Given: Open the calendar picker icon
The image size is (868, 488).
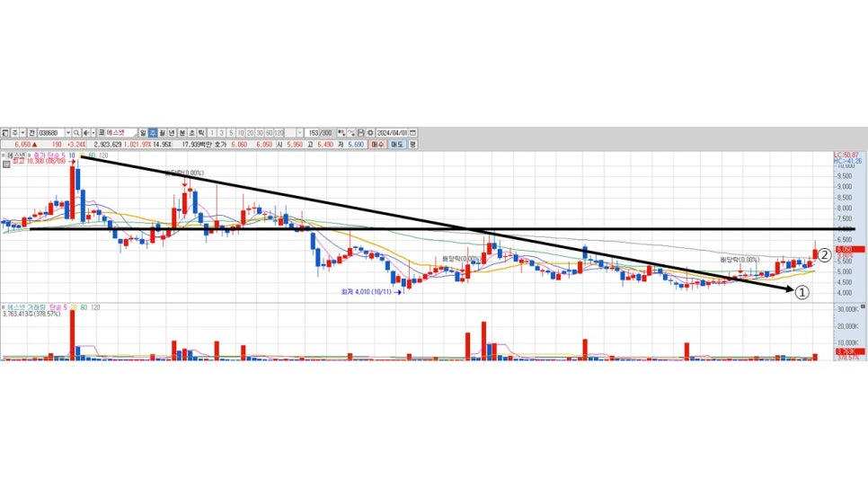Looking at the screenshot, I should [413, 133].
